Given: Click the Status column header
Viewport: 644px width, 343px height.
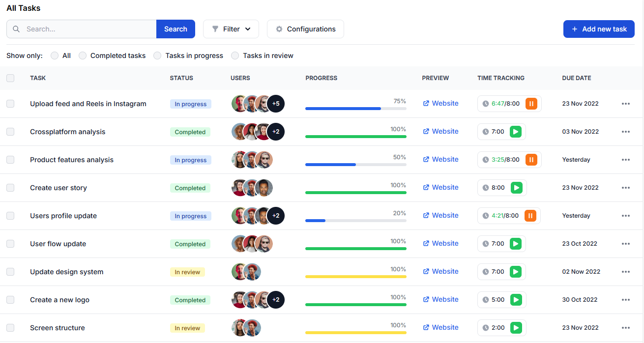Looking at the screenshot, I should tap(181, 78).
